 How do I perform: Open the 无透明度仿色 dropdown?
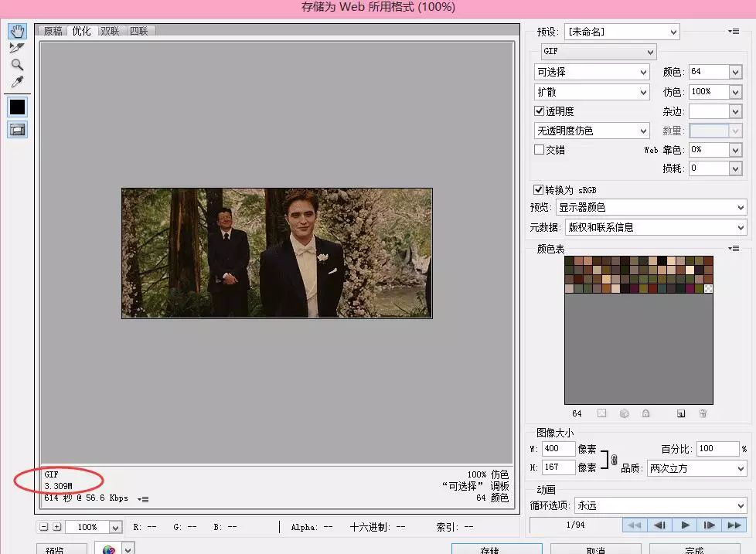591,131
